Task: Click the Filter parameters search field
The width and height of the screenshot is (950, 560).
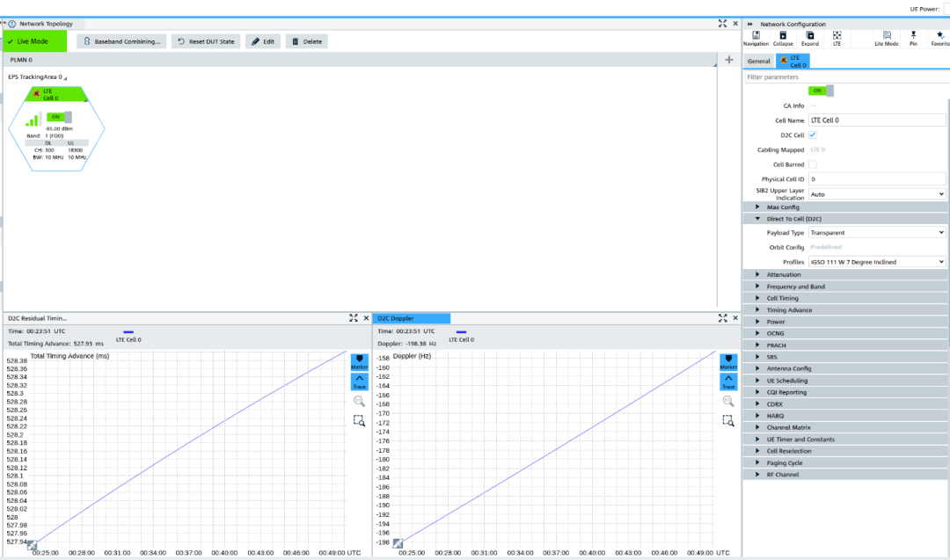Action: 844,77
